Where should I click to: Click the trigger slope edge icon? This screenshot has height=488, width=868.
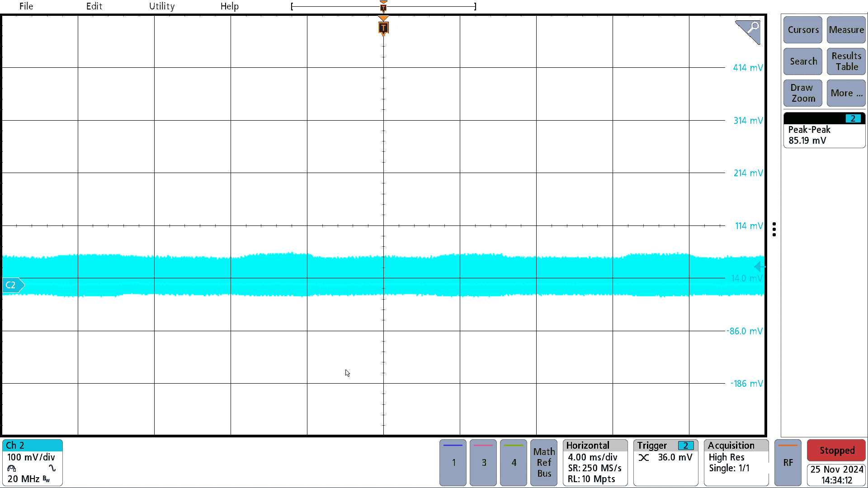644,458
